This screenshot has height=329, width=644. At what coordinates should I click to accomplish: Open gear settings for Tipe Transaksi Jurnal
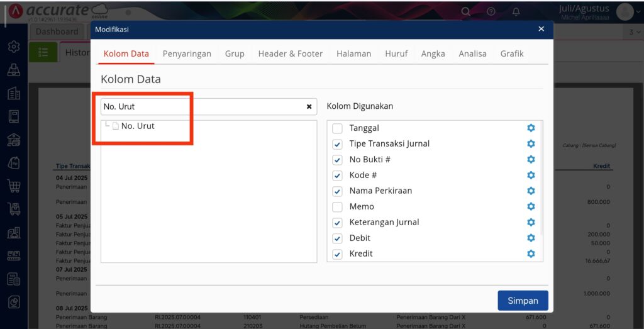(x=531, y=143)
